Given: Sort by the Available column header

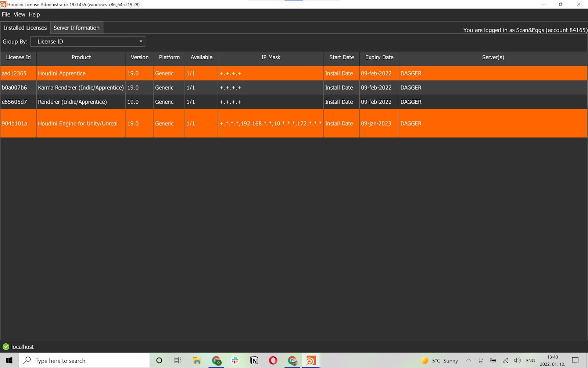Looking at the screenshot, I should point(201,57).
